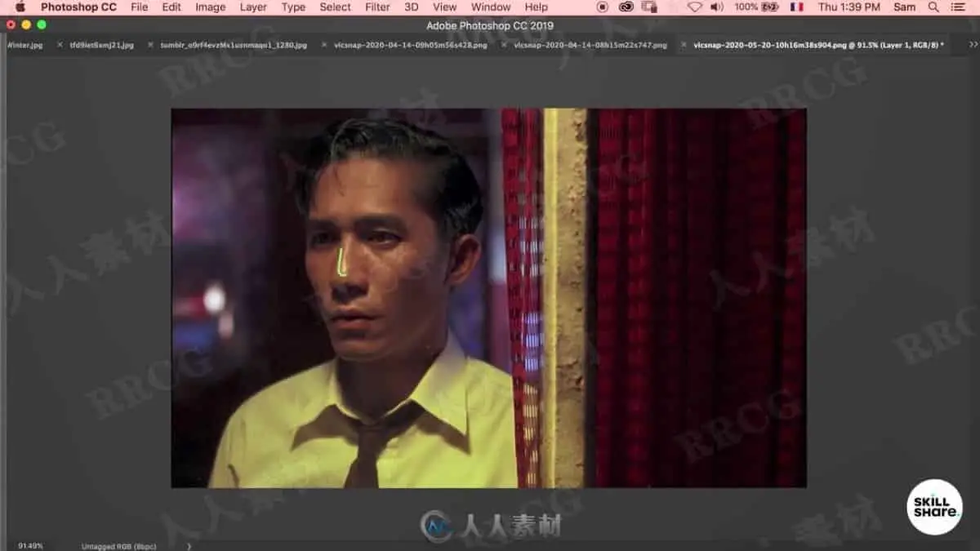
Task: Click the display mirroring menu bar icon
Action: (x=650, y=7)
